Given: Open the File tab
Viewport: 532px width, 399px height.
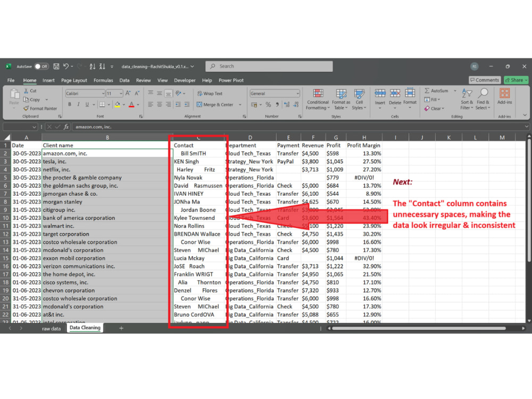Looking at the screenshot, I should [x=11, y=80].
